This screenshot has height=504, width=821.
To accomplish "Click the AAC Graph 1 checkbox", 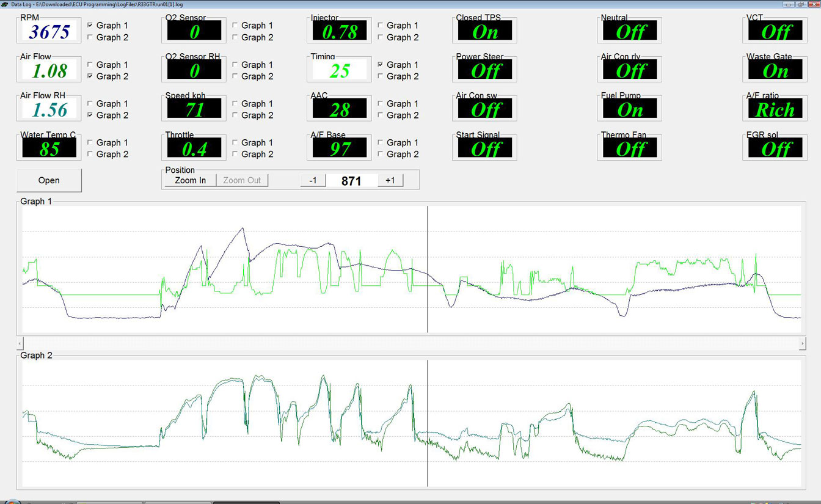I will click(381, 104).
